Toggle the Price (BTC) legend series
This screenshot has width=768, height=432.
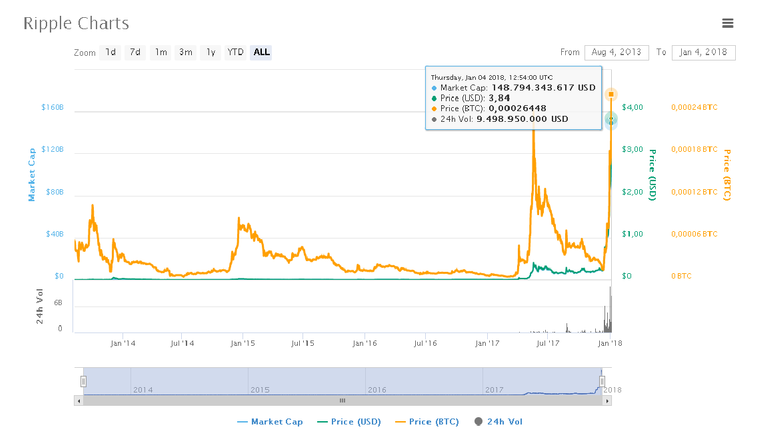coord(427,421)
